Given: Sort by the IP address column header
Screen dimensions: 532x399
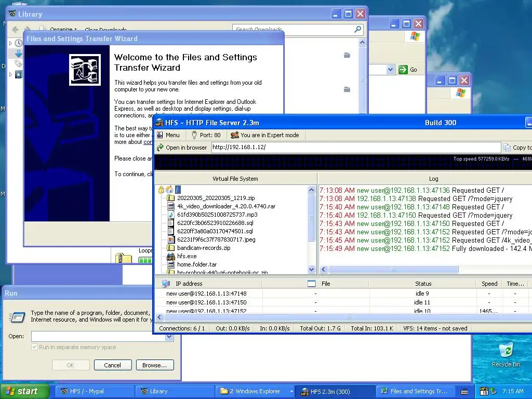Looking at the screenshot, I should pos(208,284).
